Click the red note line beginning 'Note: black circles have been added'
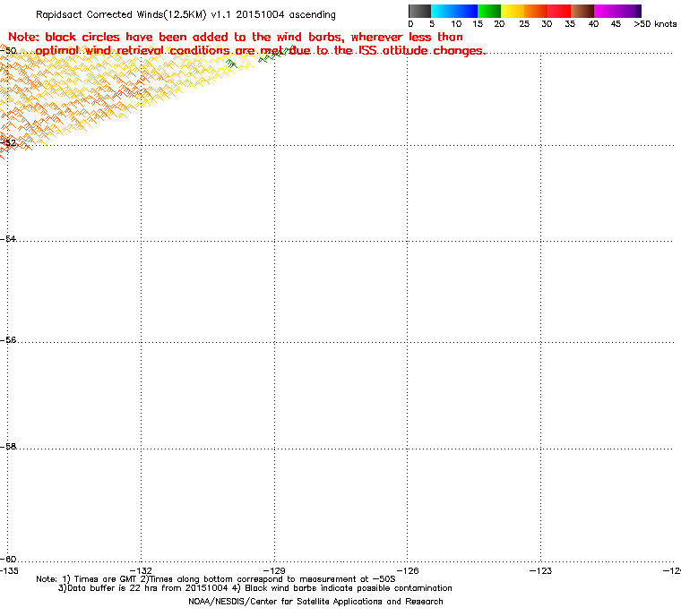This screenshot has height=616, width=681. 236,37
